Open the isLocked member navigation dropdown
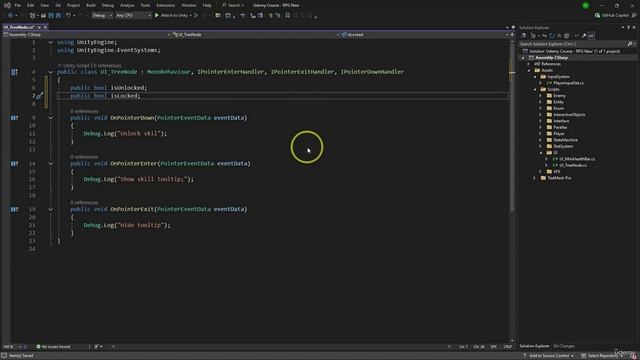The height and width of the screenshot is (360, 640). 424,35
